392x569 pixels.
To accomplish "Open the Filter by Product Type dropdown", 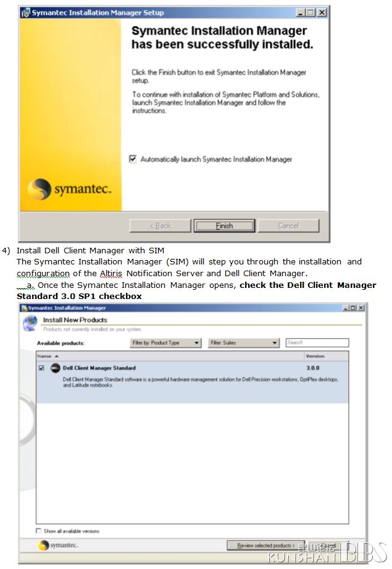I will click(x=165, y=343).
